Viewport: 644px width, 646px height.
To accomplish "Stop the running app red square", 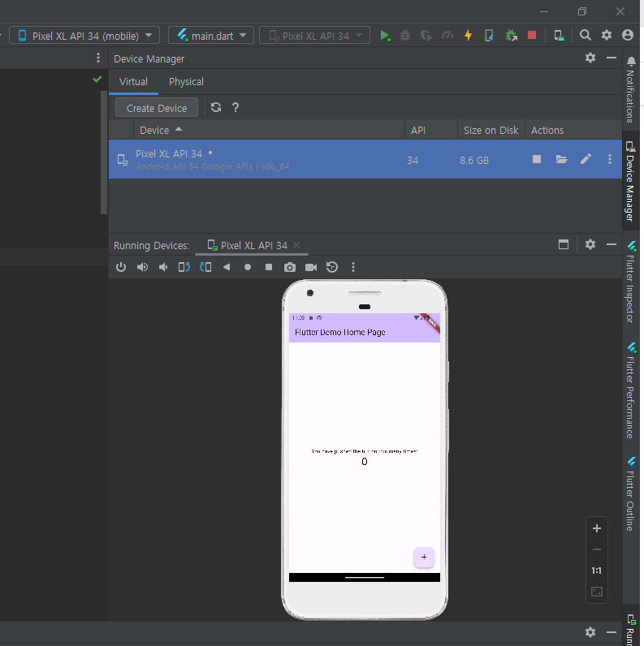I will (532, 36).
